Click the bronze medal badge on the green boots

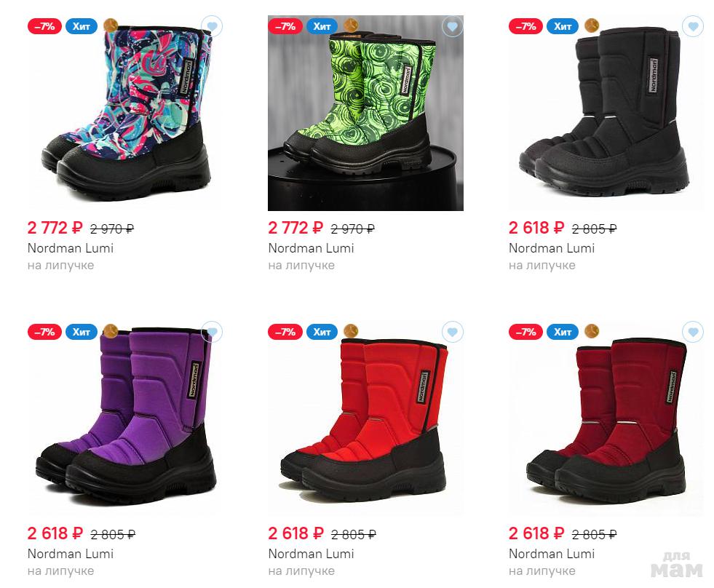click(x=351, y=25)
